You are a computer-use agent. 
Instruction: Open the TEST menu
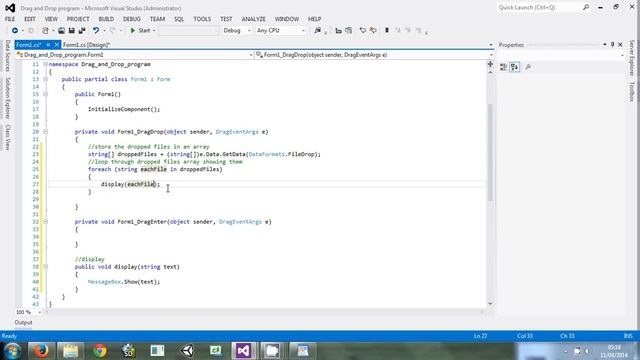point(226,19)
